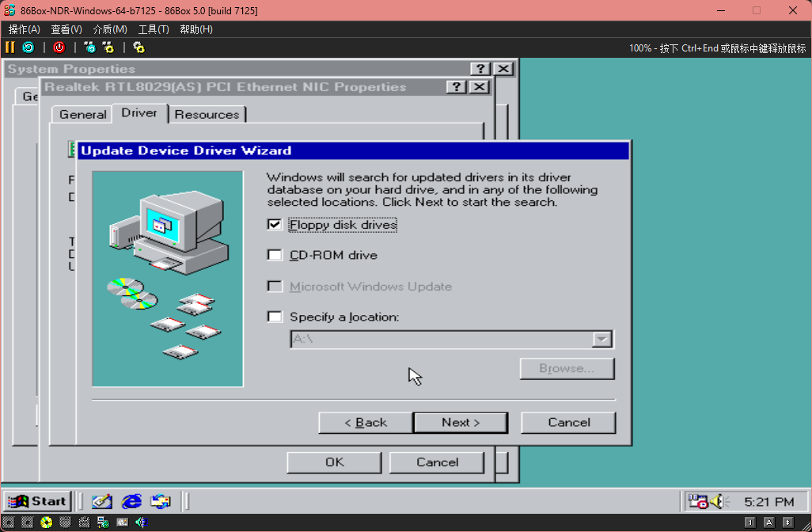Screen dimensions: 812x532
Task: Open the 工具(T) menu
Action: coord(154,29)
